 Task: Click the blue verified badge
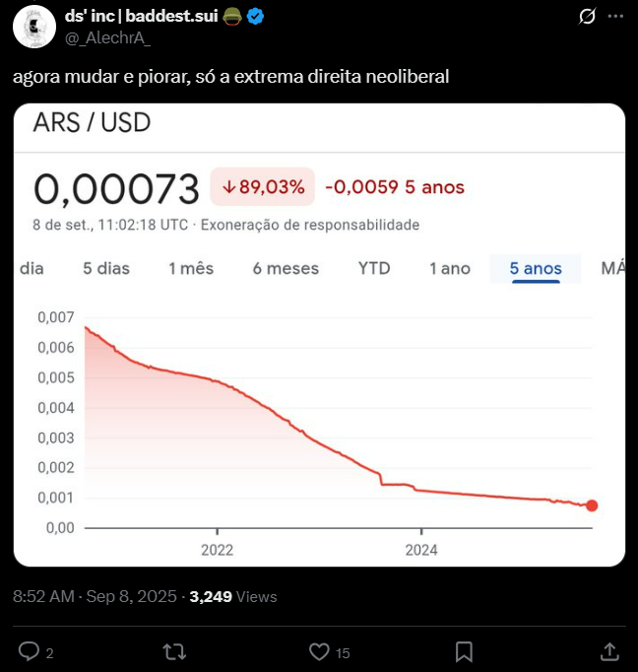click(x=255, y=17)
